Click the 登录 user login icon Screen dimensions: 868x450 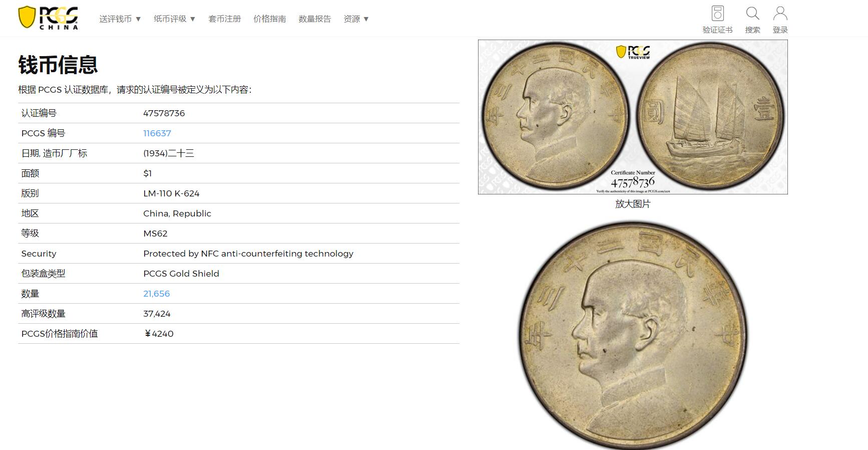click(780, 14)
